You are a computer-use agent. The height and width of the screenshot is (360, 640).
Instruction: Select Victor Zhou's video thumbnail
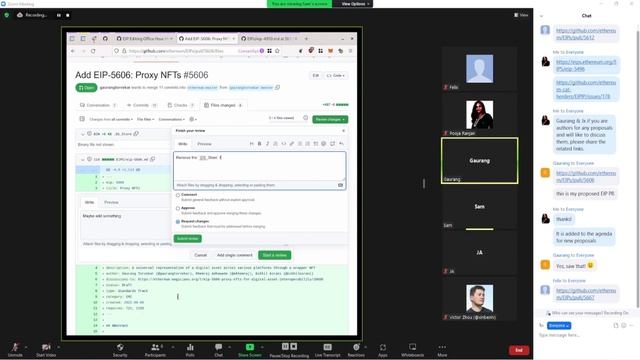point(479,298)
